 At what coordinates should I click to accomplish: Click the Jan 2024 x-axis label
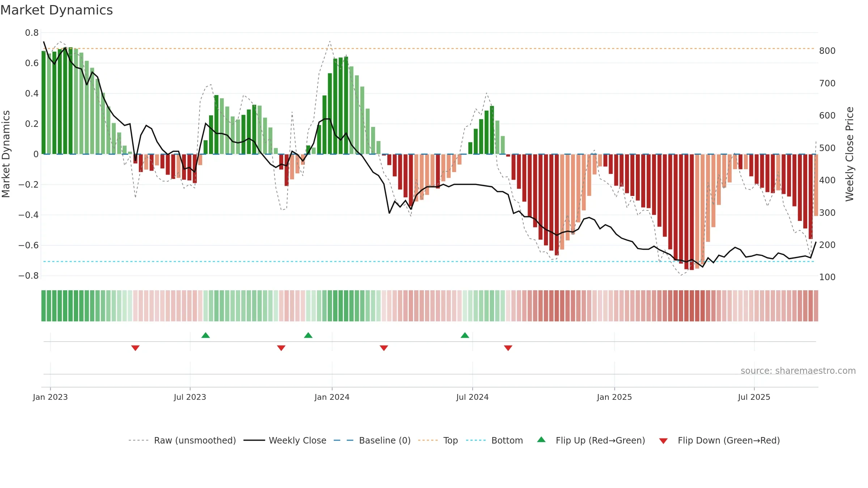coord(332,397)
